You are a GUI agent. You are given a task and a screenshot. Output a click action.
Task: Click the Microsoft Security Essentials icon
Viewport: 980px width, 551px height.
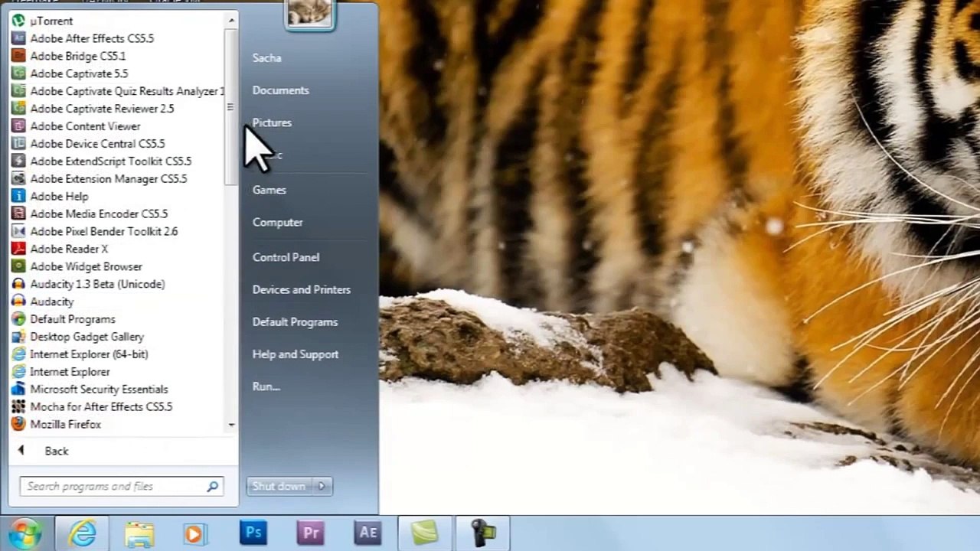[18, 390]
